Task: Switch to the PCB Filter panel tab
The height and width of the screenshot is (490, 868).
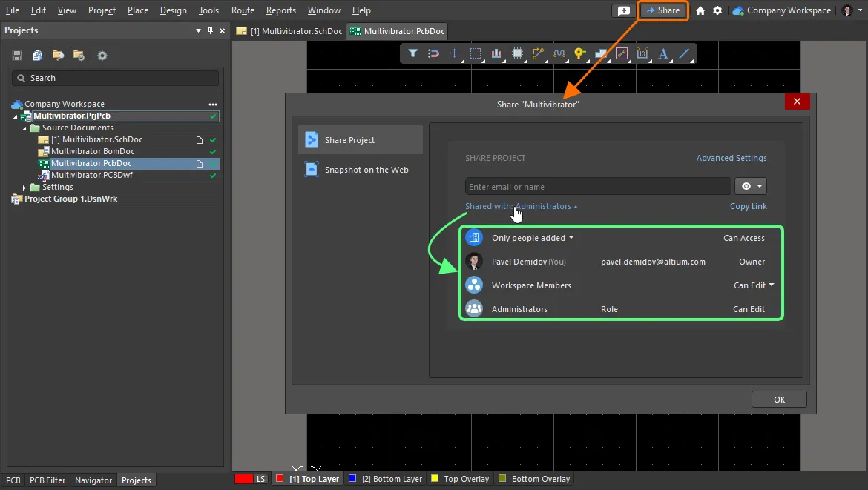Action: coord(47,480)
